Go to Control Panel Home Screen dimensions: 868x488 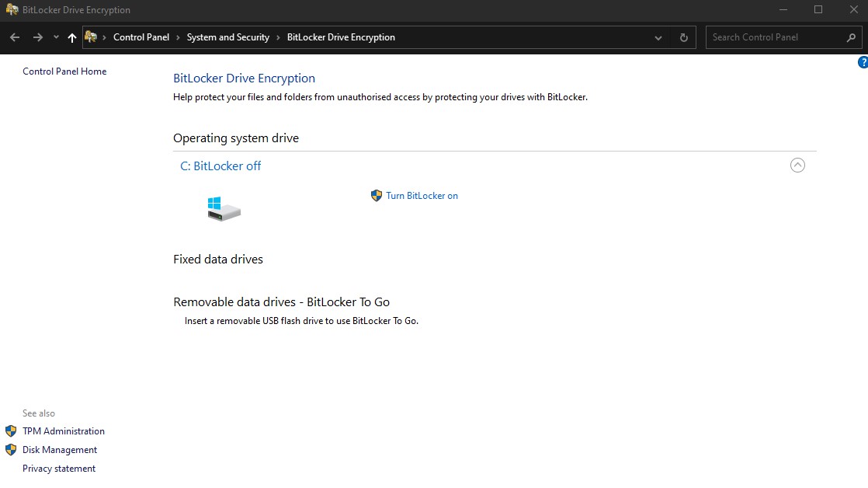click(64, 71)
